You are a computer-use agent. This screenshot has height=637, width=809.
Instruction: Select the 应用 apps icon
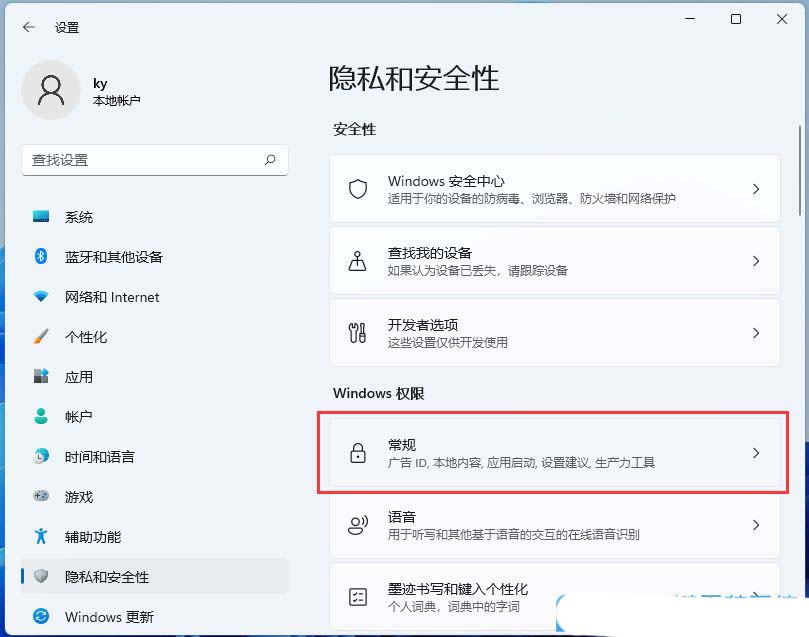click(x=41, y=377)
